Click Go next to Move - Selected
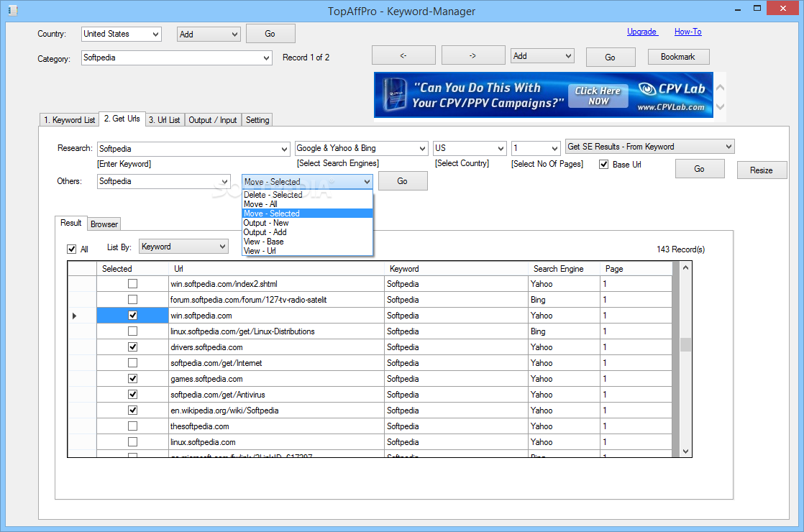The image size is (804, 532). tap(403, 181)
